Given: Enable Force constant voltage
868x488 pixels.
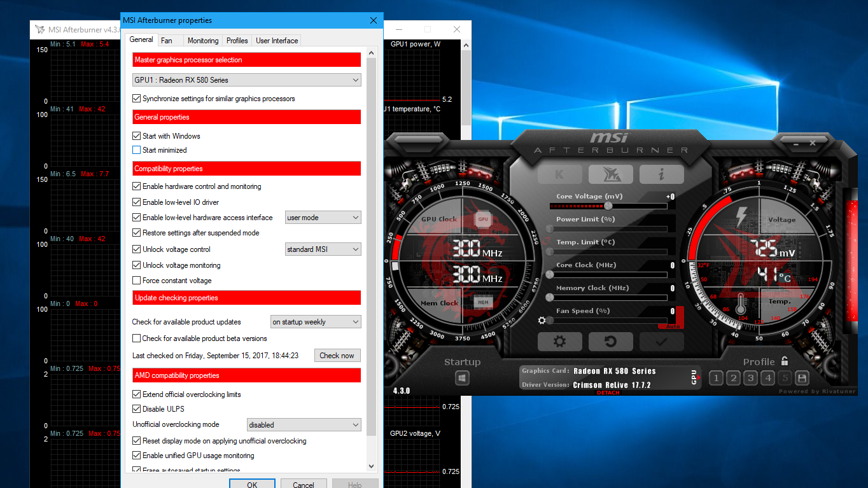Looking at the screenshot, I should pyautogui.click(x=136, y=281).
